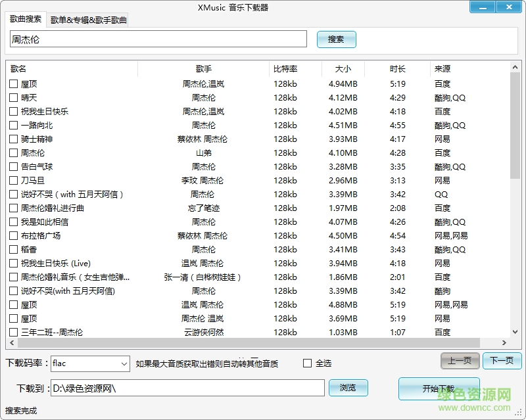Image resolution: width=526 pixels, height=420 pixels.
Task: Enable the 全选 select-all checkbox
Action: tap(307, 364)
